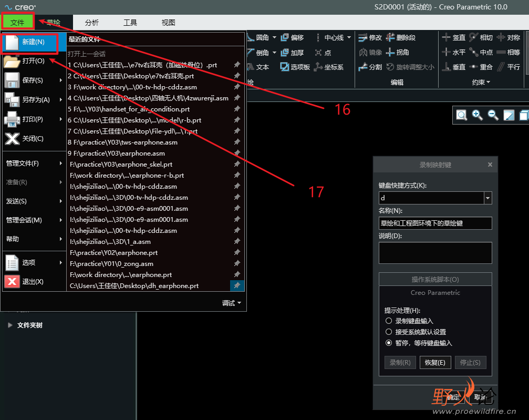The image size is (529, 420).
Task: Select 录制键盘输入 radio option
Action: [x=389, y=321]
